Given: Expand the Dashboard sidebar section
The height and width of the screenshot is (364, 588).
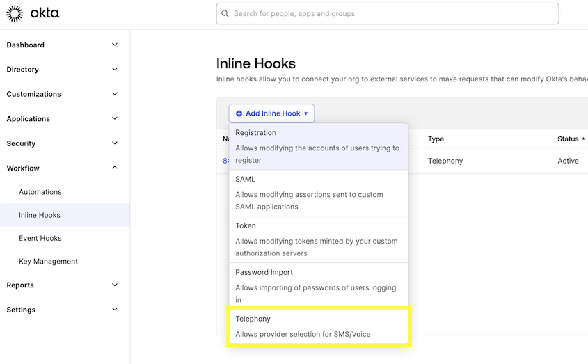Looking at the screenshot, I should click(x=115, y=45).
